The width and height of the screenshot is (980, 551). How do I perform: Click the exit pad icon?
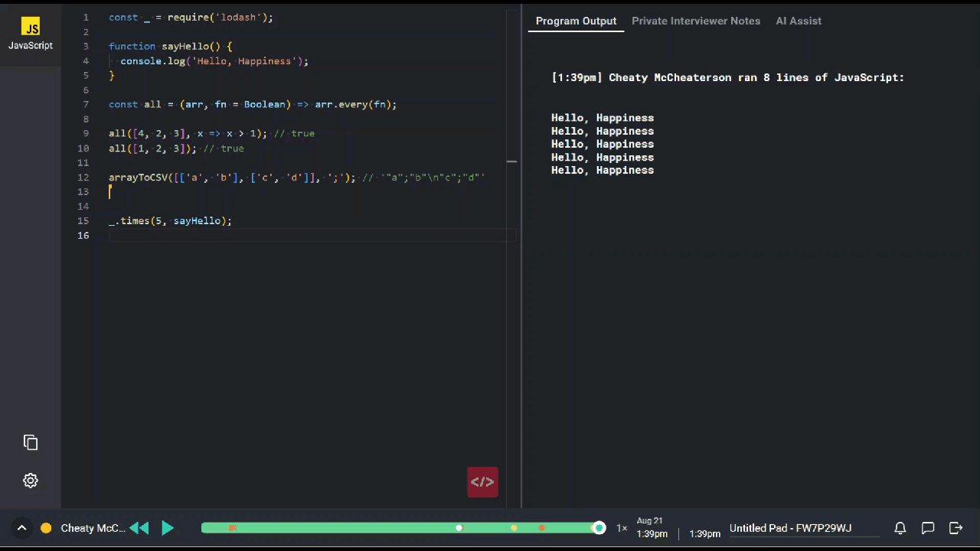coord(955,528)
